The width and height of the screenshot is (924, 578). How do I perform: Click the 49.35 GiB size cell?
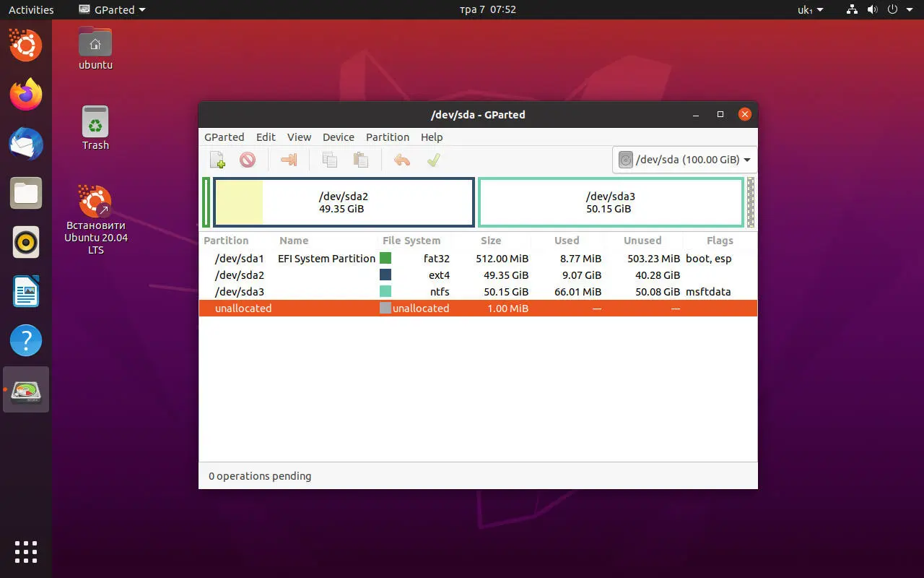(506, 275)
